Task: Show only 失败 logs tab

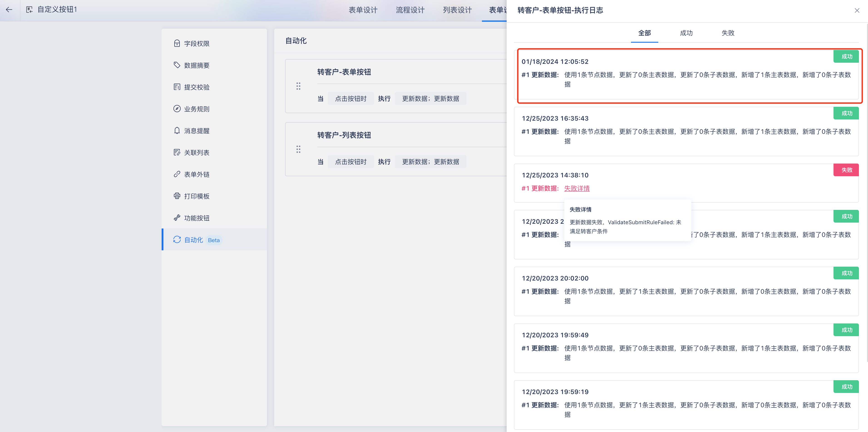Action: click(728, 33)
